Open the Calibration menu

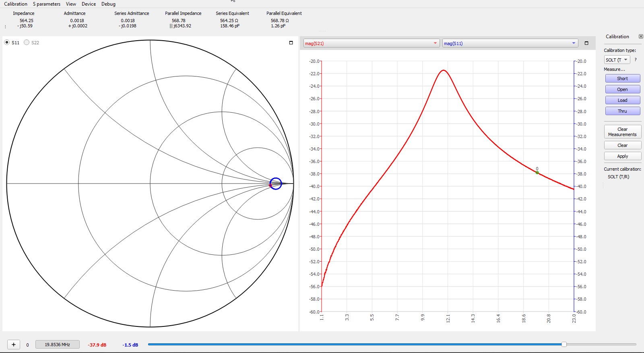[16, 4]
